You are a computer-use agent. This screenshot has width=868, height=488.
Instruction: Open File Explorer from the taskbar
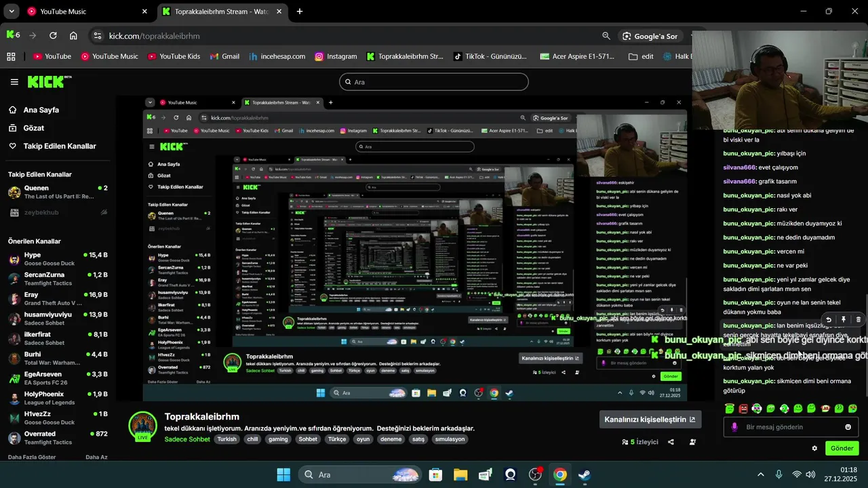click(x=460, y=474)
